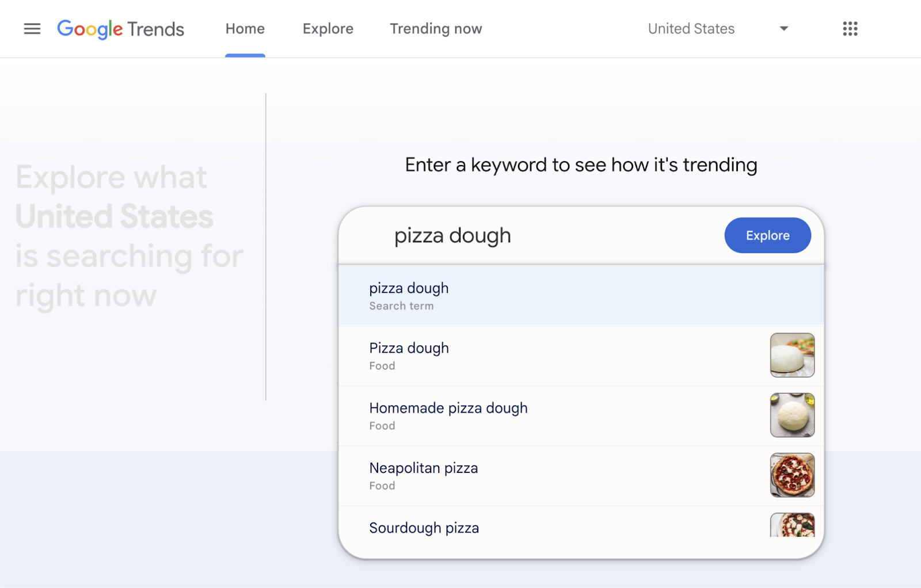Switch to the Explore tab
This screenshot has width=921, height=588.
pyautogui.click(x=328, y=29)
